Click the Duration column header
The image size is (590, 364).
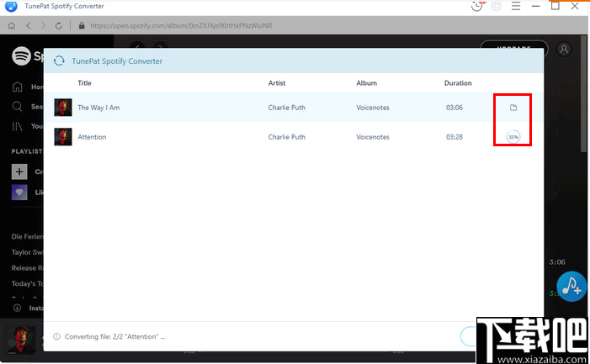click(458, 83)
